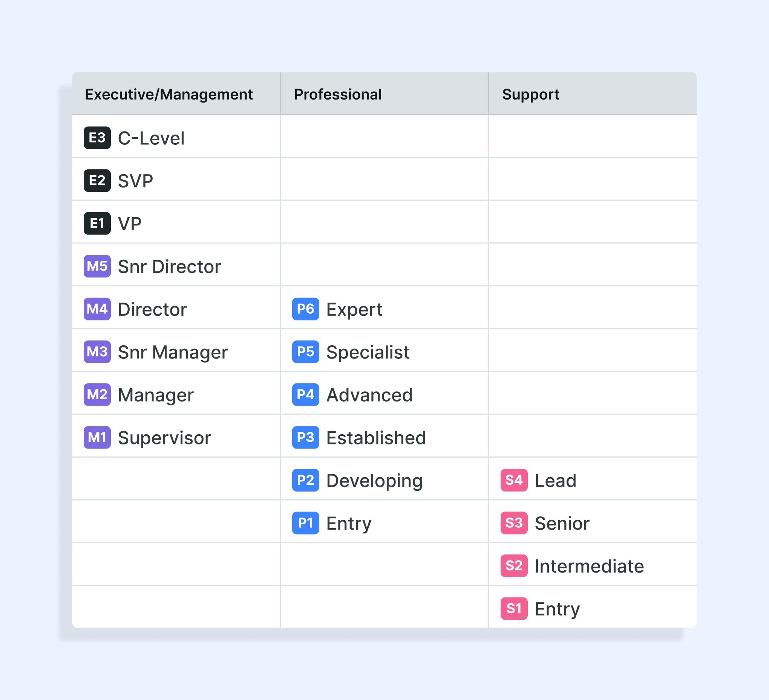
Task: Select the blue P1 badge
Action: pyautogui.click(x=306, y=522)
